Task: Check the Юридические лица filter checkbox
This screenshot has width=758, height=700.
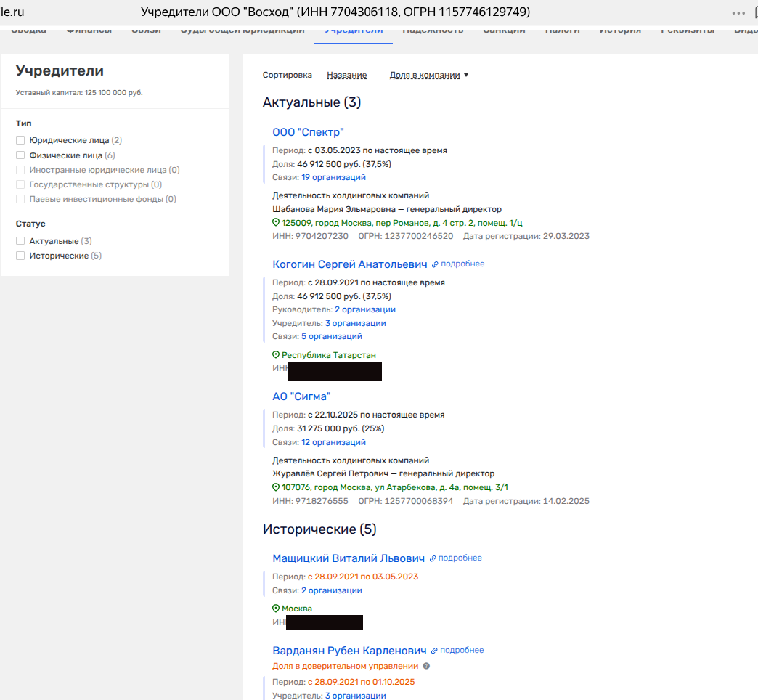Action: [x=20, y=140]
